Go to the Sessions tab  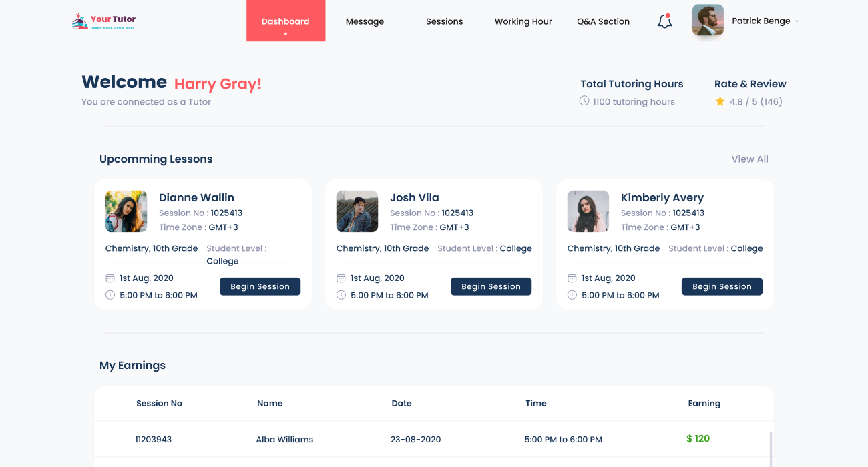coord(444,21)
